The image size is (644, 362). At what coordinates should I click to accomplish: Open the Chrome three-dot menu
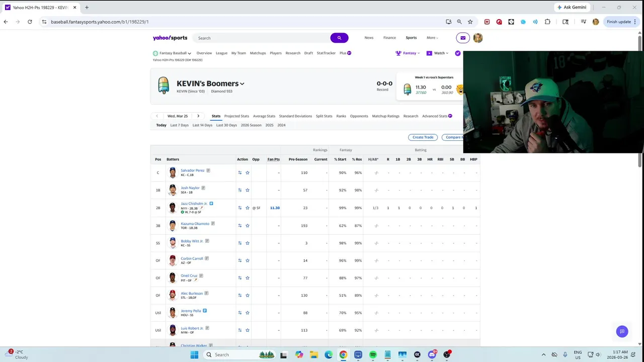(635, 22)
